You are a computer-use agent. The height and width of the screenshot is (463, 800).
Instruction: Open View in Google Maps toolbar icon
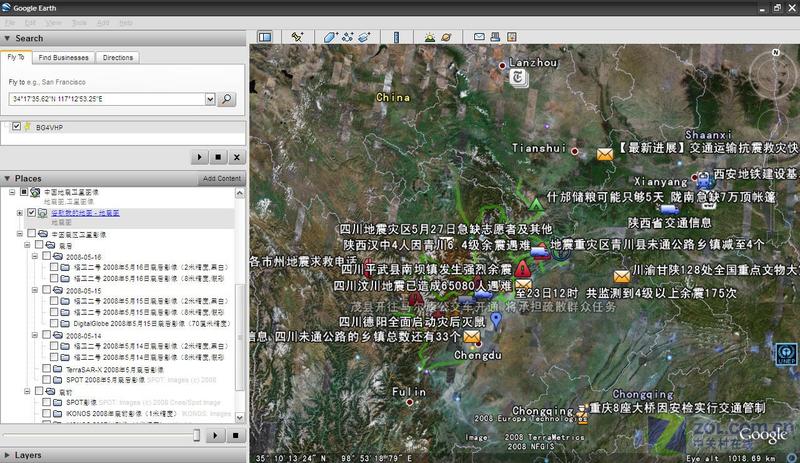pyautogui.click(x=511, y=37)
